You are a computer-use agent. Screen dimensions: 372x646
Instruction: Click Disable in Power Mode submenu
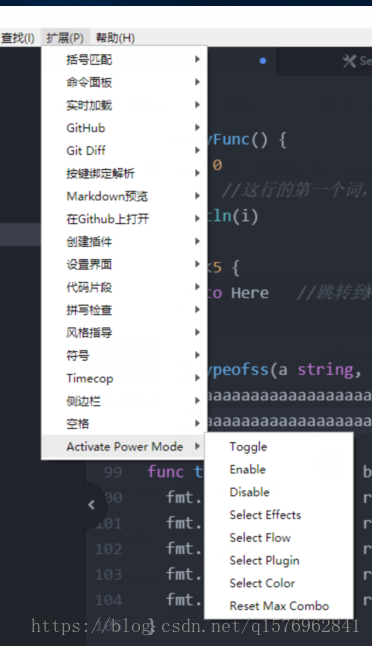tap(279, 492)
